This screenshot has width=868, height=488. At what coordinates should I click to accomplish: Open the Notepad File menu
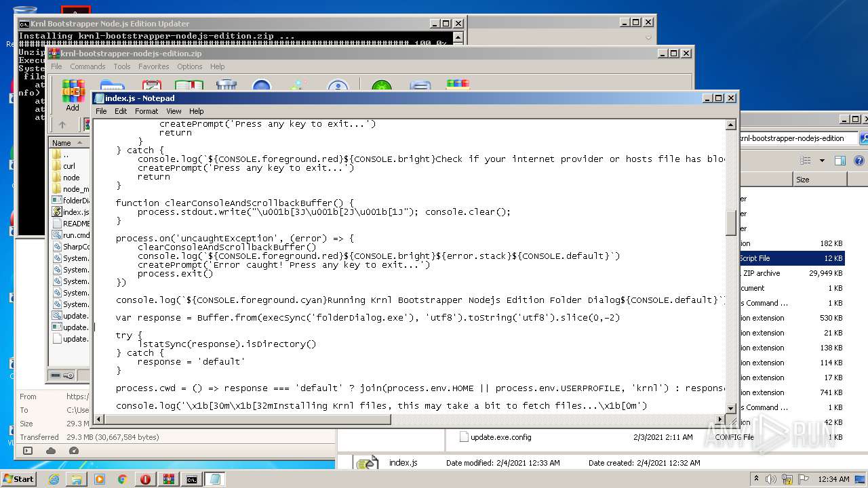[101, 111]
